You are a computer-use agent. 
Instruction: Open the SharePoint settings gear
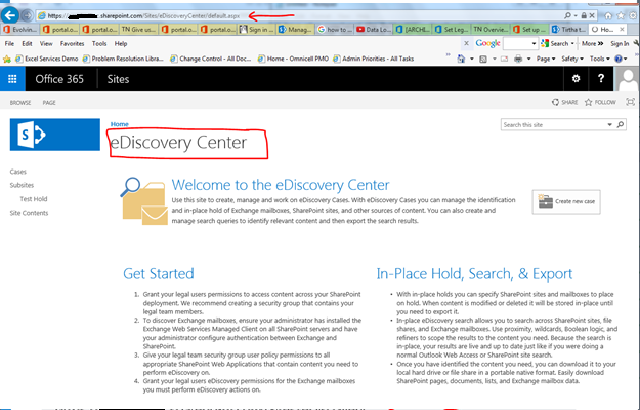pos(576,78)
